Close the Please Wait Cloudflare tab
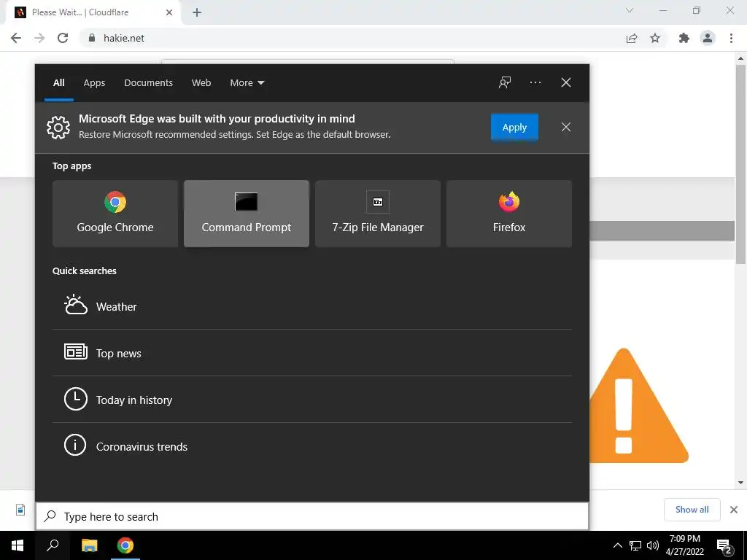The height and width of the screenshot is (560, 747). tap(169, 12)
